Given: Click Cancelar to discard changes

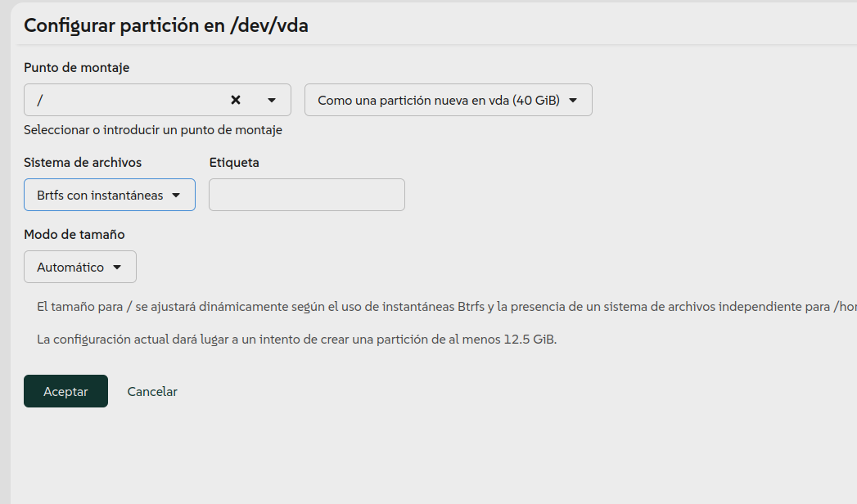Looking at the screenshot, I should 152,391.
